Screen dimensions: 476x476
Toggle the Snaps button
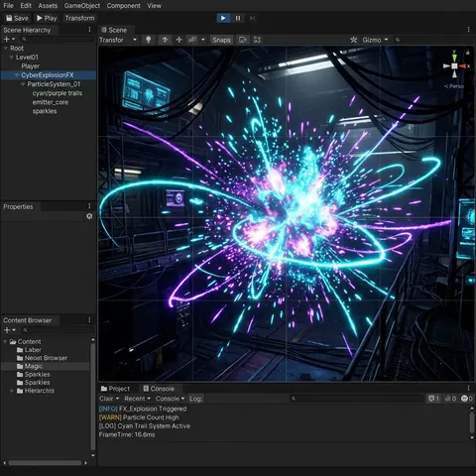[221, 40]
